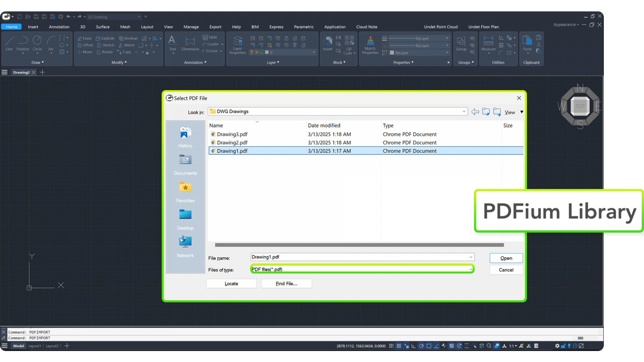Image resolution: width=644 pixels, height=362 pixels.
Task: Expand the Files of type dropdown
Action: coord(471,269)
